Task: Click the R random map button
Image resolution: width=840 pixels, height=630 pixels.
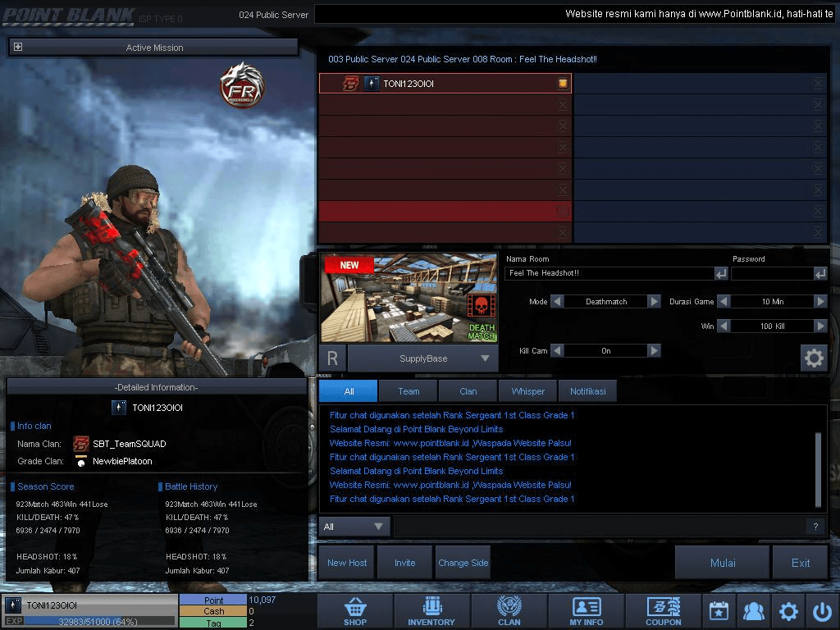Action: [x=332, y=358]
